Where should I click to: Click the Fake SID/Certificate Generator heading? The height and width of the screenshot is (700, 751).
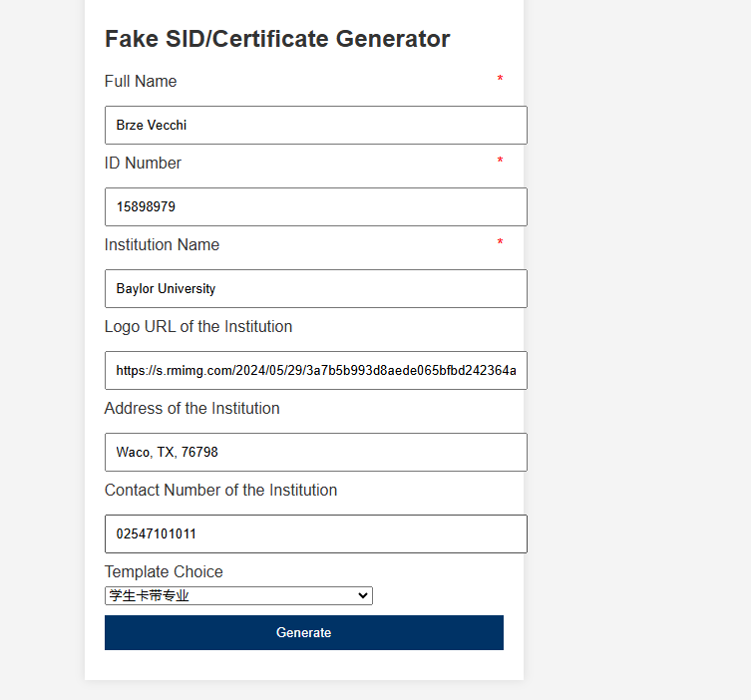point(277,39)
